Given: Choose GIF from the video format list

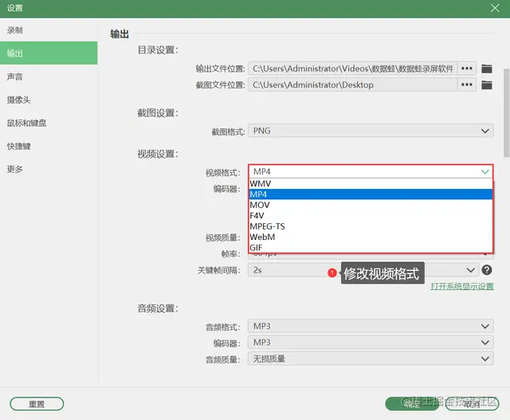Looking at the screenshot, I should tap(371, 248).
